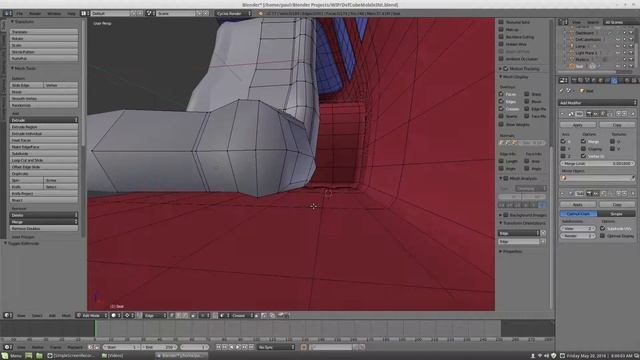Toggle edge Length info display
The width and height of the screenshot is (640, 360).
[501, 161]
